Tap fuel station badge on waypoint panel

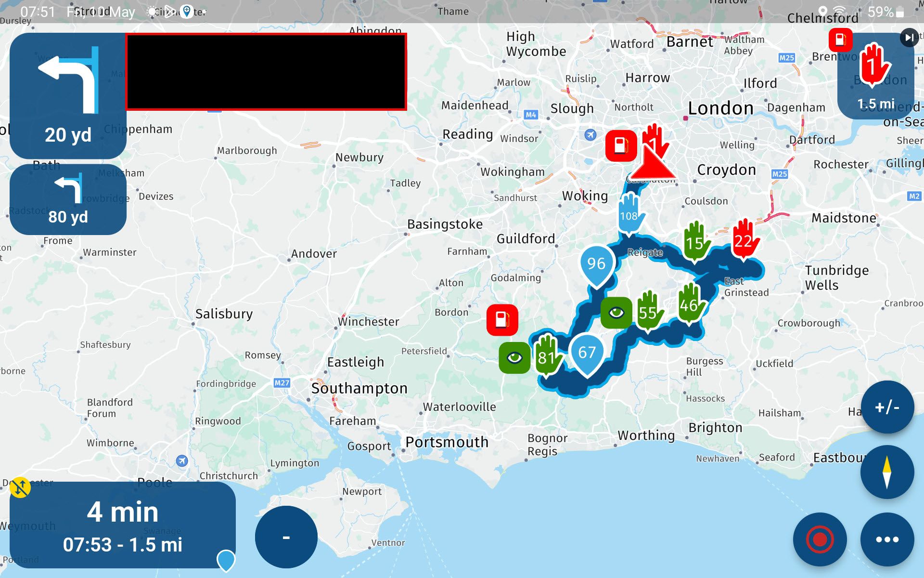[840, 39]
